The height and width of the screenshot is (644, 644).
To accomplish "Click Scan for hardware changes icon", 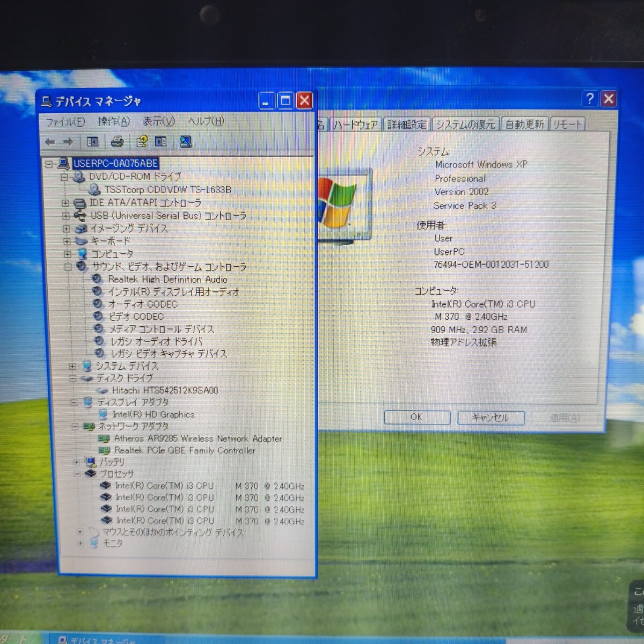I will tap(186, 142).
